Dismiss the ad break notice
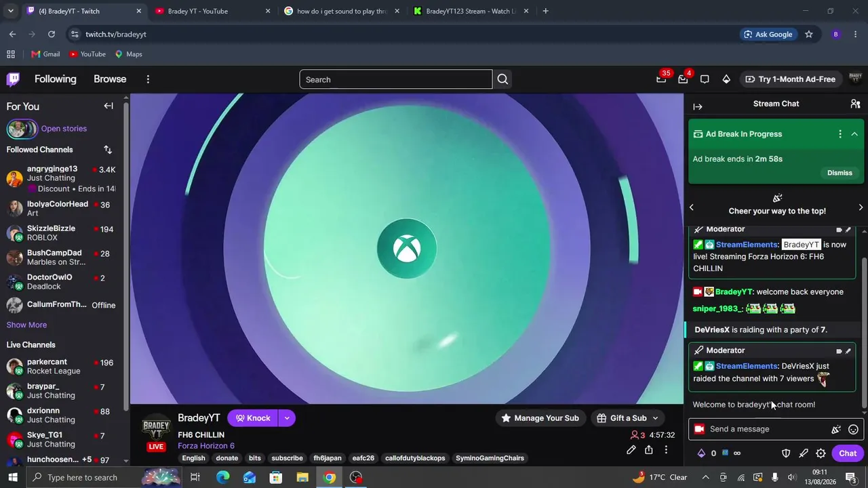This screenshot has width=868, height=488. (840, 173)
